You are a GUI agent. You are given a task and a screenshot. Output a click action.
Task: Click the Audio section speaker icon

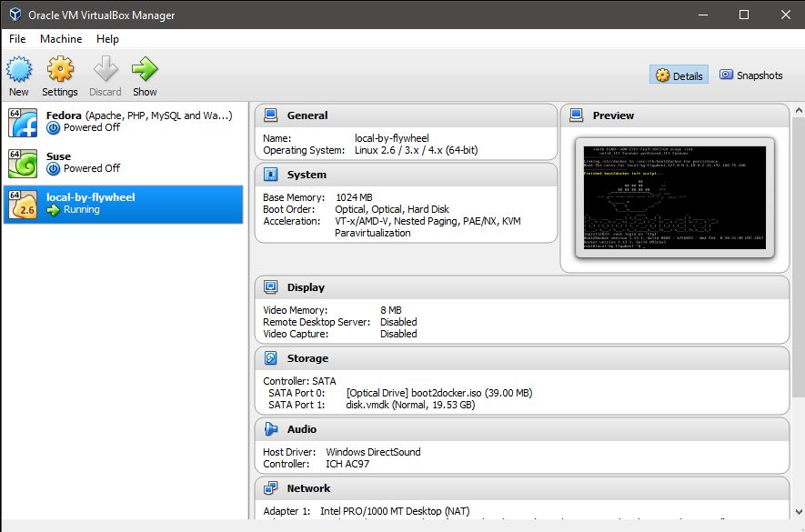click(x=270, y=429)
